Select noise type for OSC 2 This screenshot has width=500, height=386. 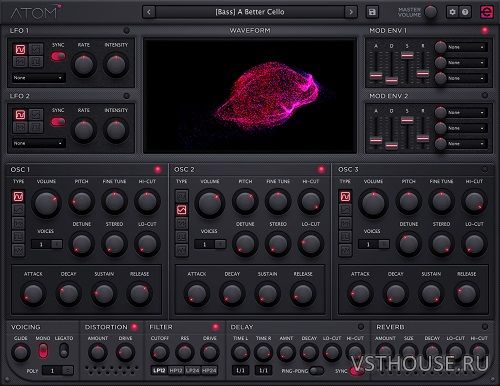[x=182, y=250]
